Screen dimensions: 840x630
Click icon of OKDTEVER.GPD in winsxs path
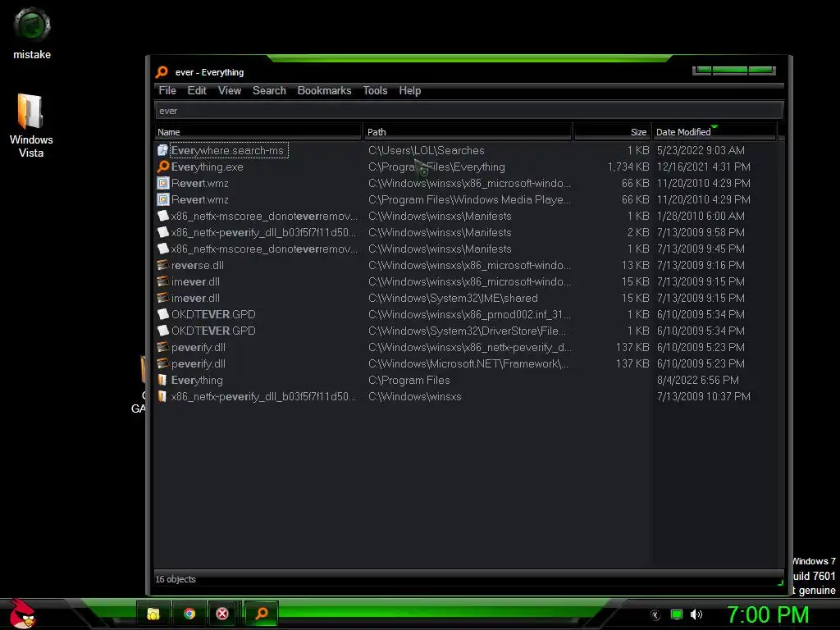pyautogui.click(x=163, y=314)
